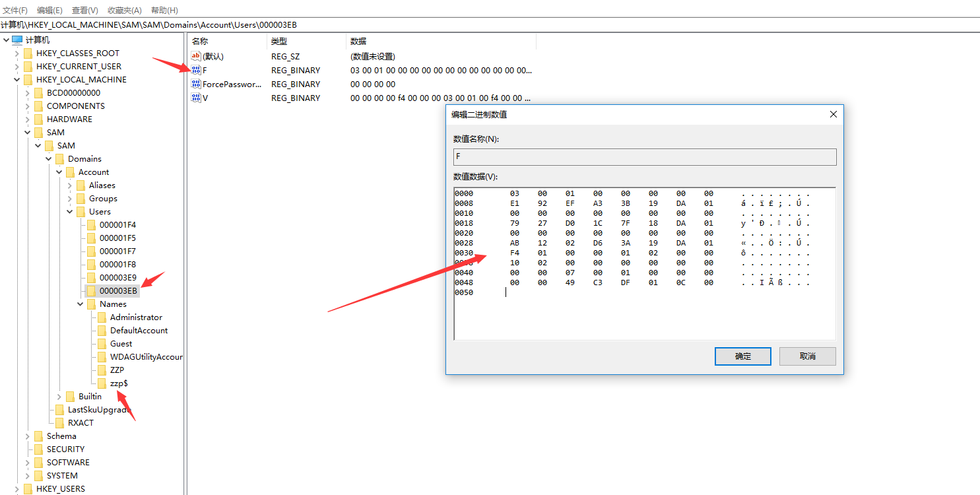This screenshot has height=495, width=980.
Task: Click the (数值未设置) data cell
Action: click(x=373, y=56)
